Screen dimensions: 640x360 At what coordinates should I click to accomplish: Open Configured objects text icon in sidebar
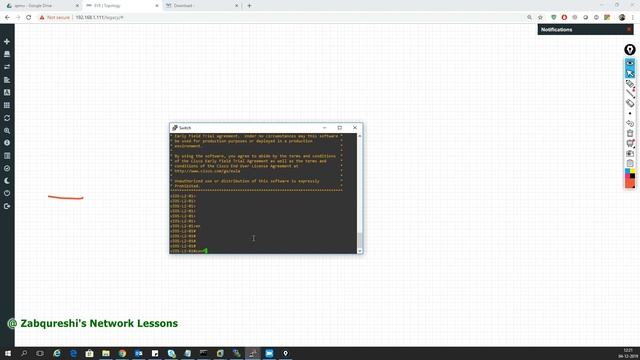pyautogui.click(x=7, y=93)
